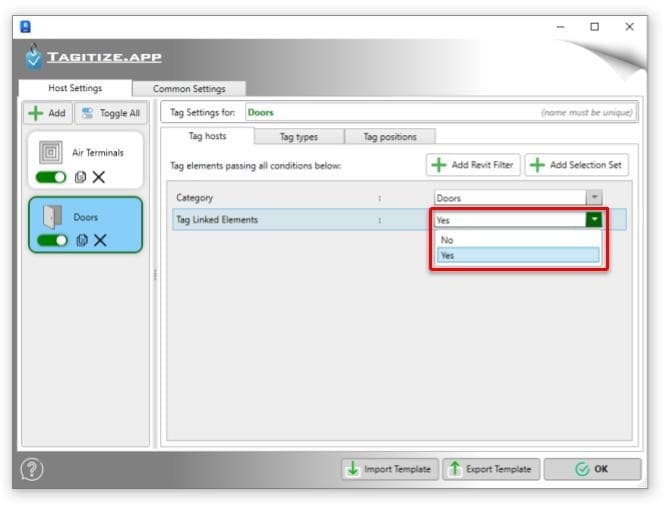Click Toggle All hosts button
This screenshot has height=510, width=668.
[112, 113]
